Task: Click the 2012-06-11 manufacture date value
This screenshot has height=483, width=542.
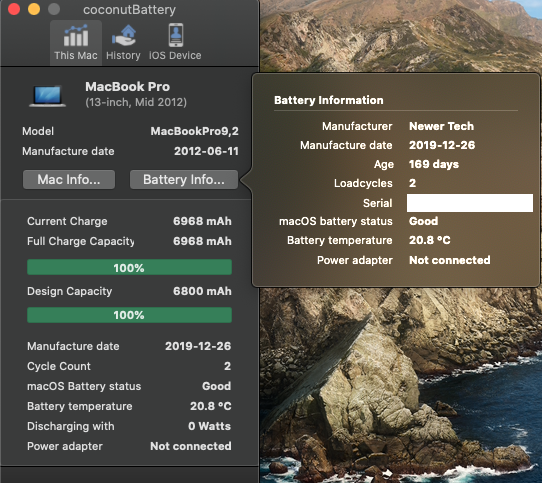Action: tap(206, 151)
